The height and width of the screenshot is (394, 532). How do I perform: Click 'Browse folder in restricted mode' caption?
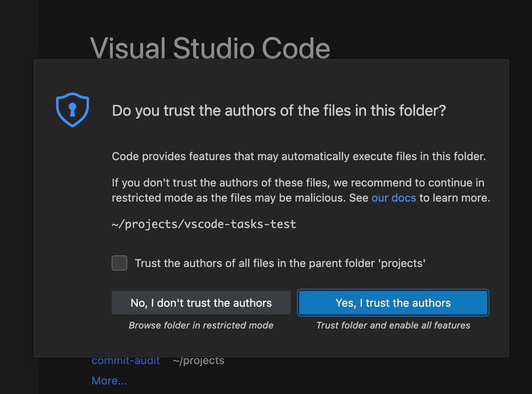(x=201, y=325)
